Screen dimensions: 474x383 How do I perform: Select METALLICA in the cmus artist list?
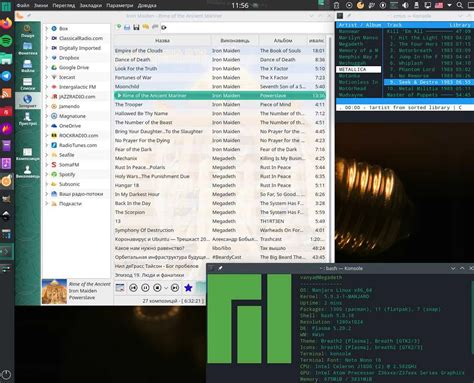(358, 69)
